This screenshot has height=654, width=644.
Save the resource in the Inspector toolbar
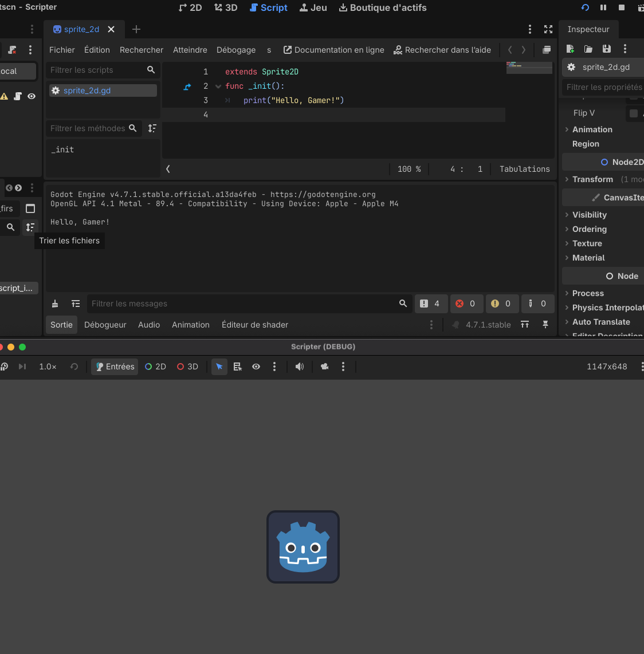(606, 49)
